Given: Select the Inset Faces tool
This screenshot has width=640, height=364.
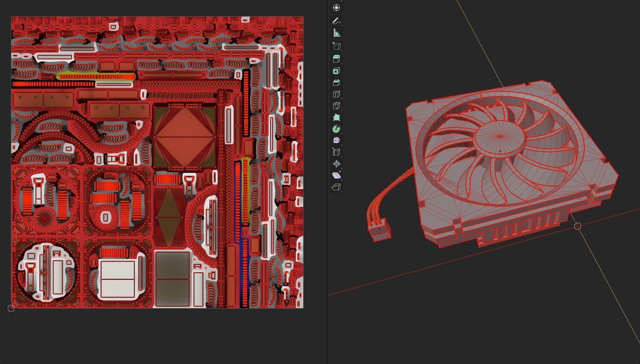Looking at the screenshot, I should (x=336, y=71).
